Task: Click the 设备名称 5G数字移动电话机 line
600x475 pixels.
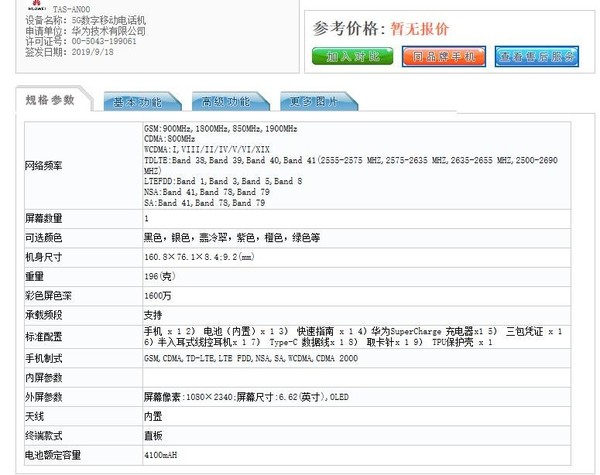Action: click(85, 20)
